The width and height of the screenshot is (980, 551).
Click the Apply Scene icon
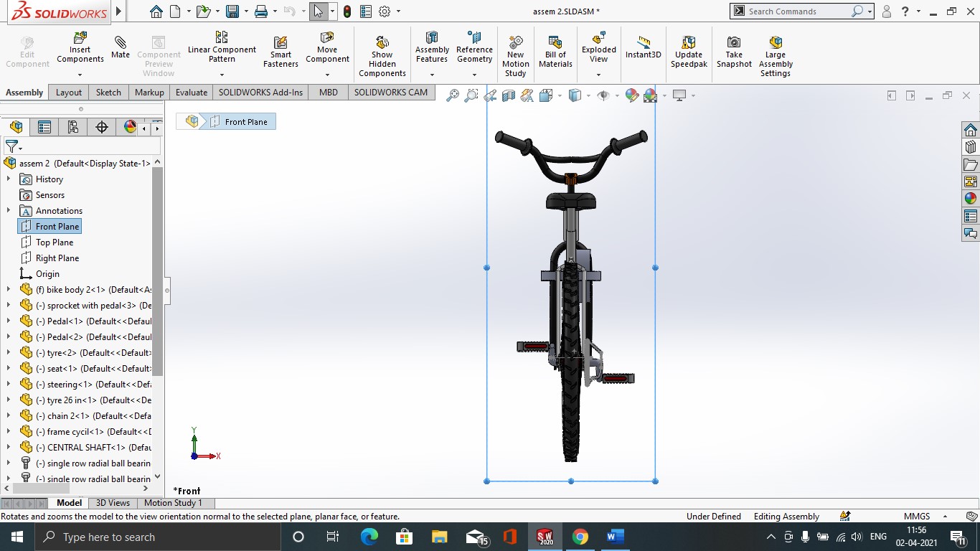pos(650,95)
